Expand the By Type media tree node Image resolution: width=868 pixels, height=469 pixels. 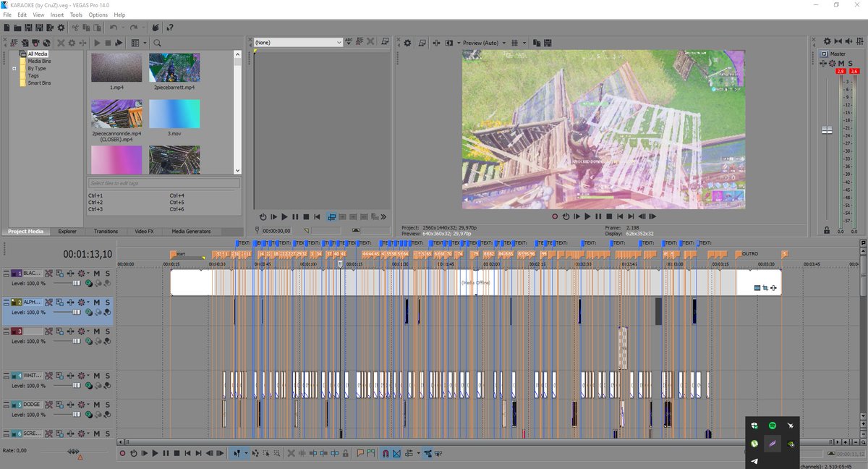tap(14, 69)
